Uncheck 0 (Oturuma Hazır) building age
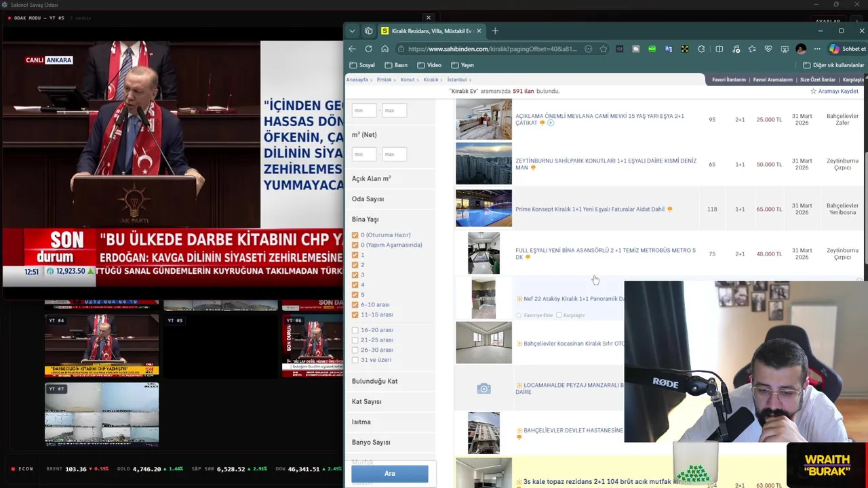868x488 pixels. click(355, 235)
